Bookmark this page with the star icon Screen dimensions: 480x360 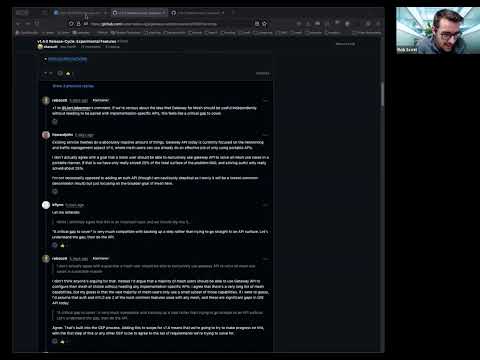265,24
